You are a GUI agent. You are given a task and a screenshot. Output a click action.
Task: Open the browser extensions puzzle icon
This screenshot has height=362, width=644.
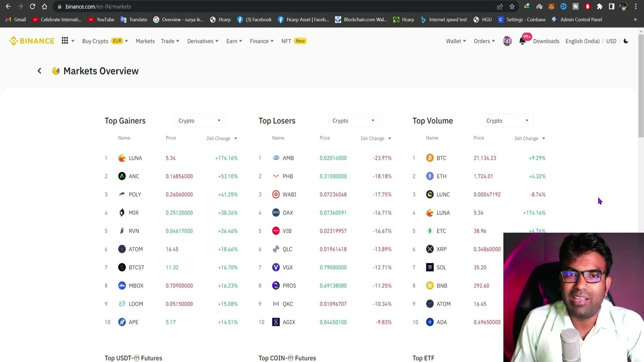pos(600,7)
